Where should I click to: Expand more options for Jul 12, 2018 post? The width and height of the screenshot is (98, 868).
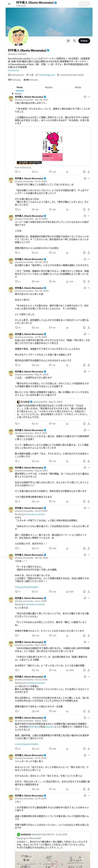[x=89, y=755]
